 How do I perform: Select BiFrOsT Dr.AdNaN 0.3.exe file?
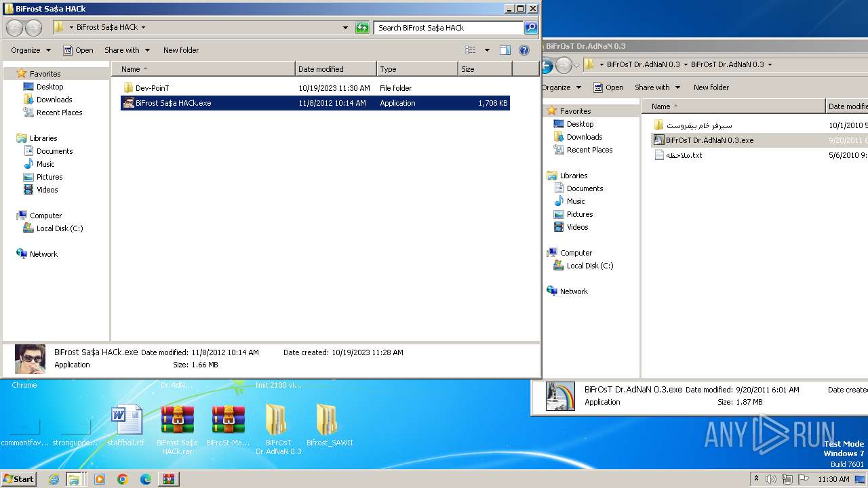(709, 140)
